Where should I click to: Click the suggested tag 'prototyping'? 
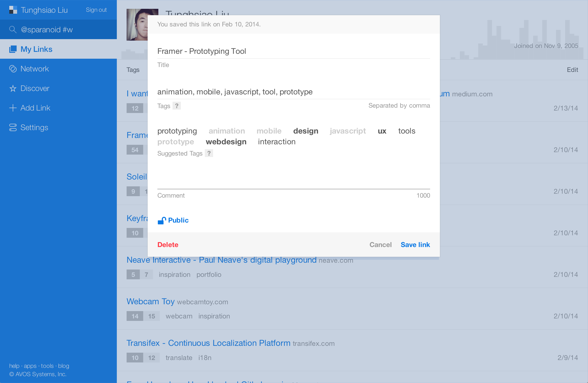[x=177, y=131]
